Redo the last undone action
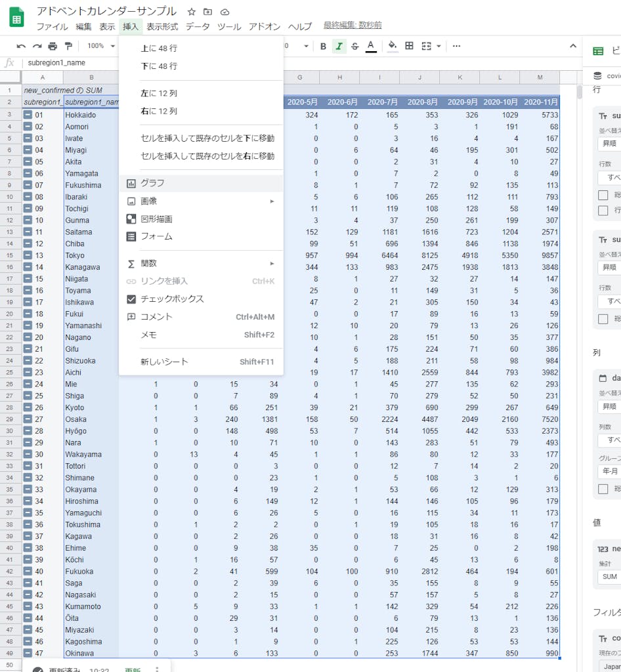Image resolution: width=621 pixels, height=672 pixels. (x=37, y=47)
